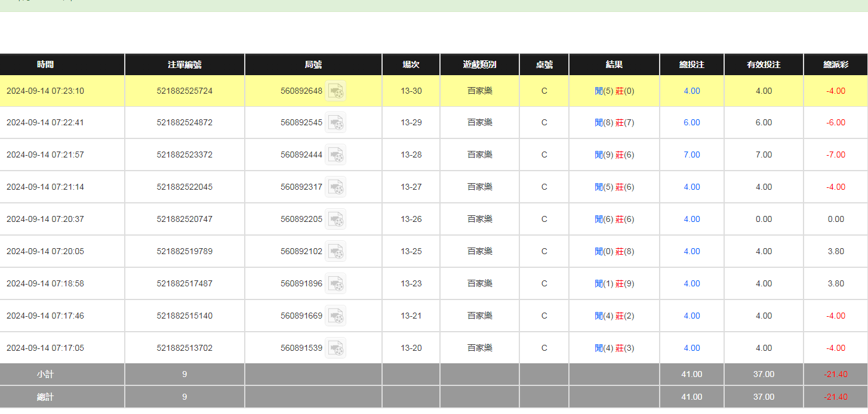Select the 總派彩 column header
868x414 pixels.
coord(835,64)
